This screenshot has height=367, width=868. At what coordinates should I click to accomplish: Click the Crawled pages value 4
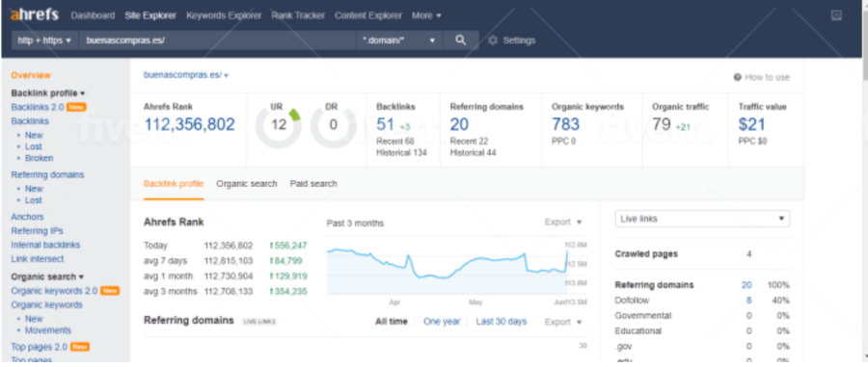[748, 254]
